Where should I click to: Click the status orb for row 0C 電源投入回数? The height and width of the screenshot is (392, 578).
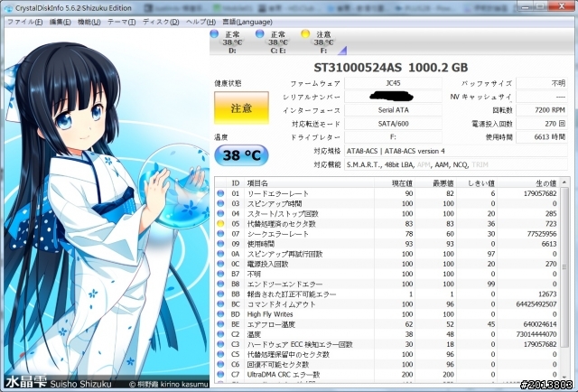(220, 264)
